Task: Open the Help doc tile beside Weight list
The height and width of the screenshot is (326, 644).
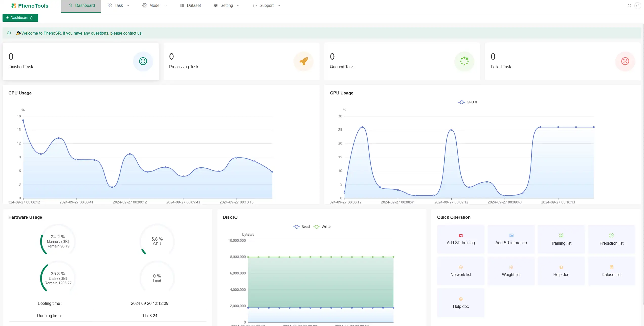Action: coord(561,271)
